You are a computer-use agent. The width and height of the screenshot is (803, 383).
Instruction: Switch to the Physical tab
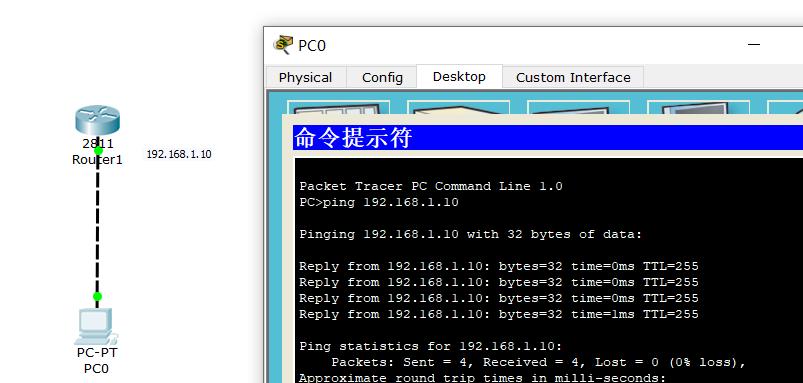click(x=306, y=77)
